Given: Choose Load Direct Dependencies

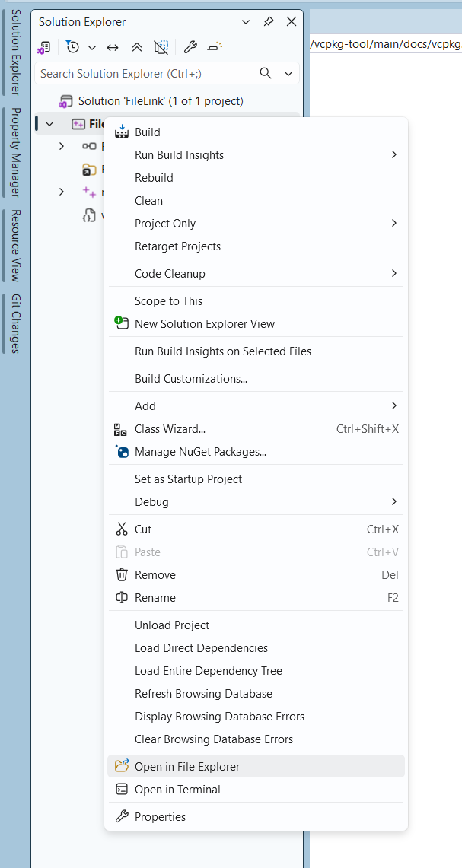Looking at the screenshot, I should pyautogui.click(x=256, y=647).
